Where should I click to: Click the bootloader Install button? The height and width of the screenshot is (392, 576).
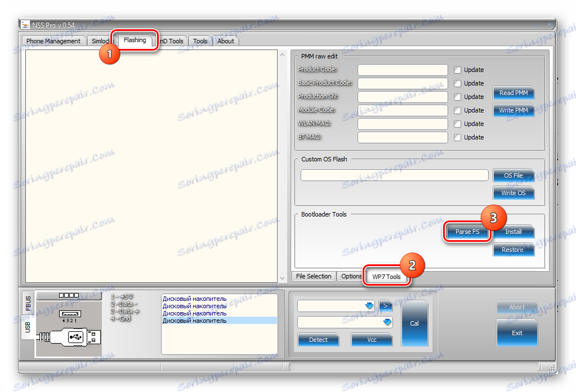pyautogui.click(x=514, y=232)
